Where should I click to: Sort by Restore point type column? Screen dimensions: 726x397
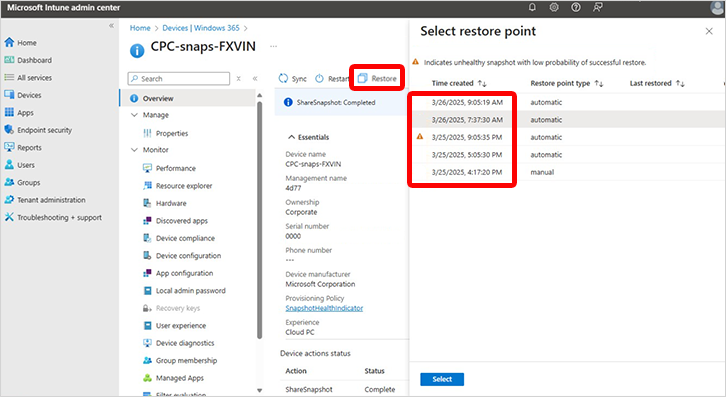[x=567, y=83]
